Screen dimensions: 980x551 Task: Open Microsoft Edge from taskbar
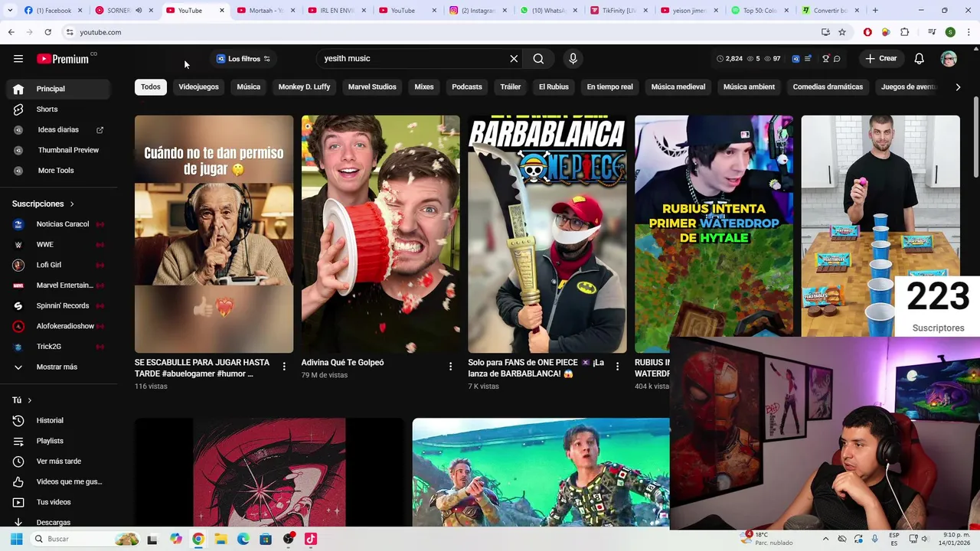click(243, 539)
